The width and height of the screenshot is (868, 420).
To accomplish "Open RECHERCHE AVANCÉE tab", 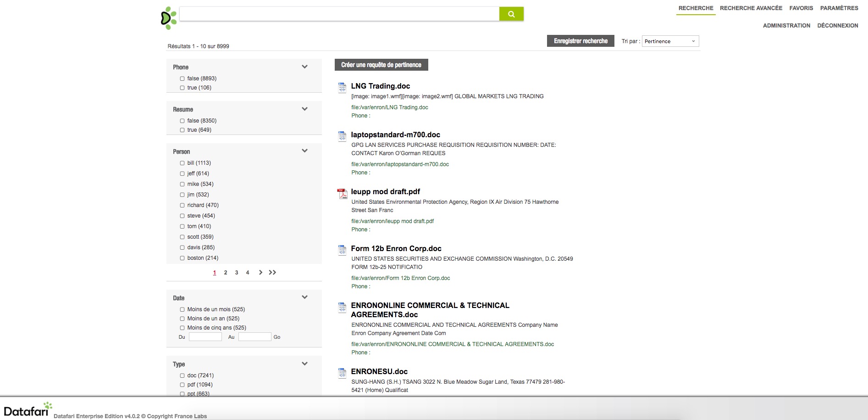I will [x=751, y=8].
